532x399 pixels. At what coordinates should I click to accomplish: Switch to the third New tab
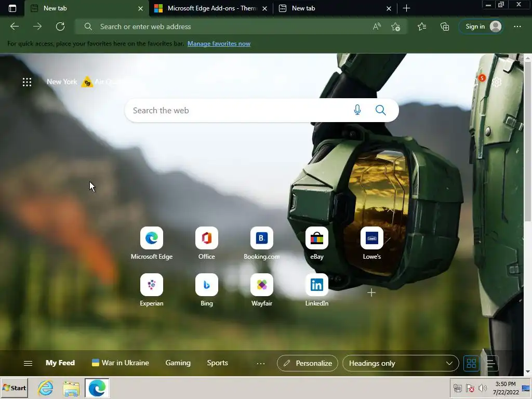pos(335,8)
